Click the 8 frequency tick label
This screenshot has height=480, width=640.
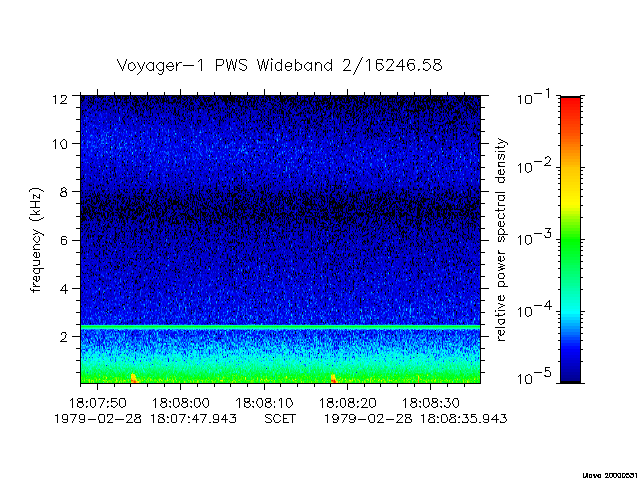click(64, 192)
